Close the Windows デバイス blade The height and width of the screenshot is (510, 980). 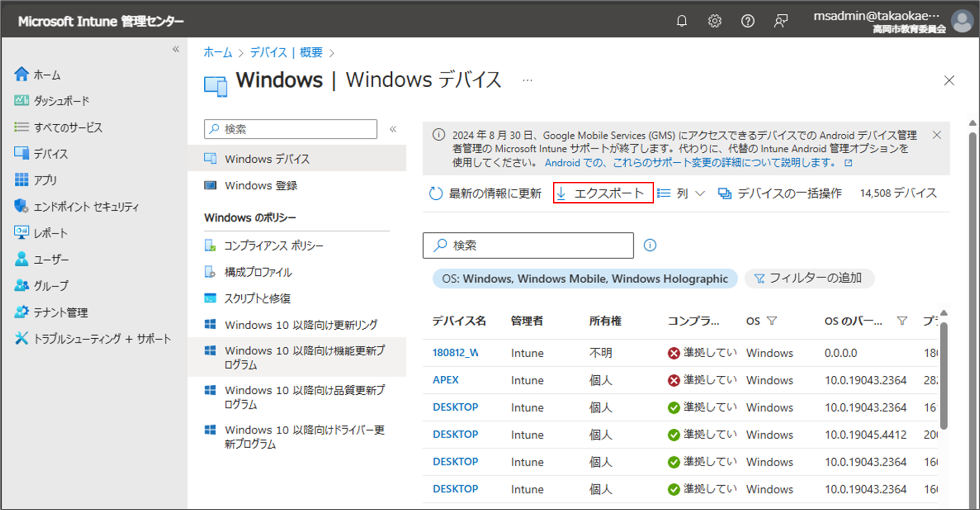coord(949,80)
